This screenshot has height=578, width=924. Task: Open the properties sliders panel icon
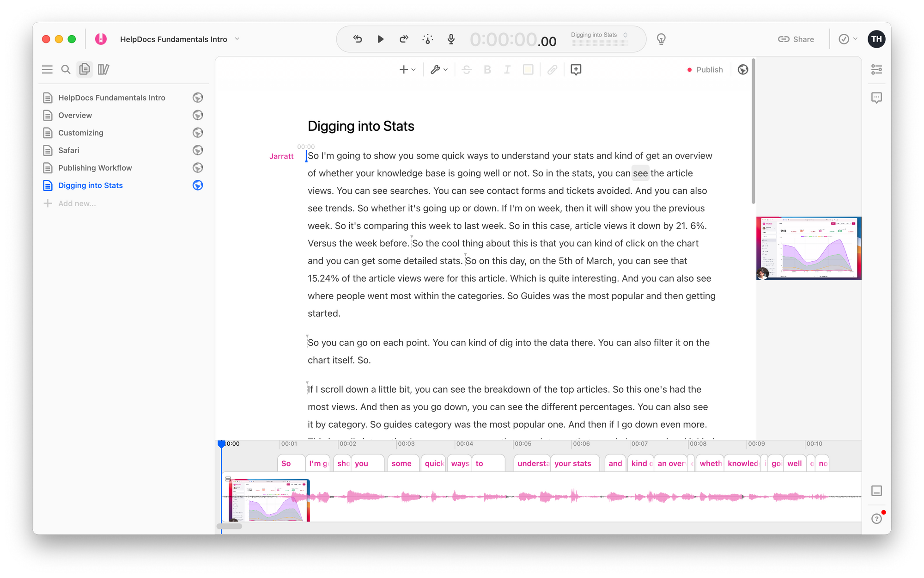[876, 69]
